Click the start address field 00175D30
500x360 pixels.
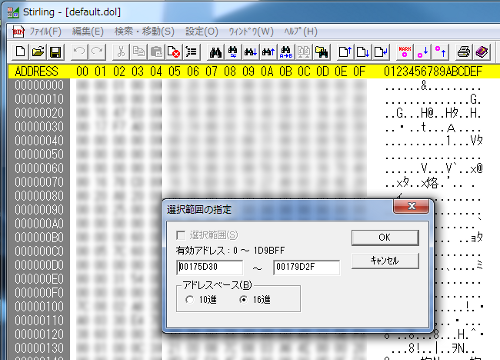pyautogui.click(x=210, y=267)
